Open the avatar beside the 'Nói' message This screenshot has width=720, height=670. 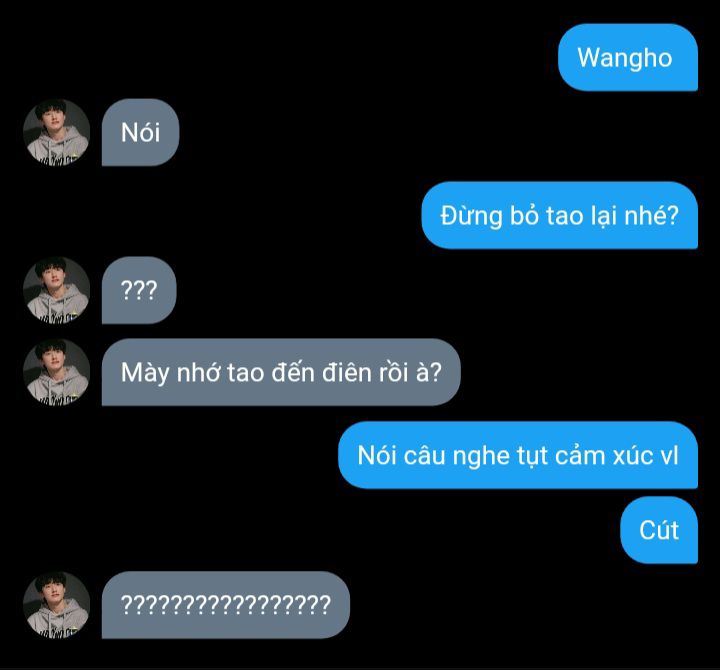click(x=56, y=132)
